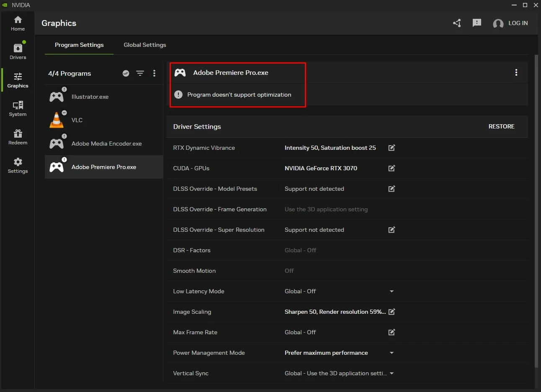The width and height of the screenshot is (541, 392).
Task: Select Adobe Media Encoder.exe in programs list
Action: 104,143
